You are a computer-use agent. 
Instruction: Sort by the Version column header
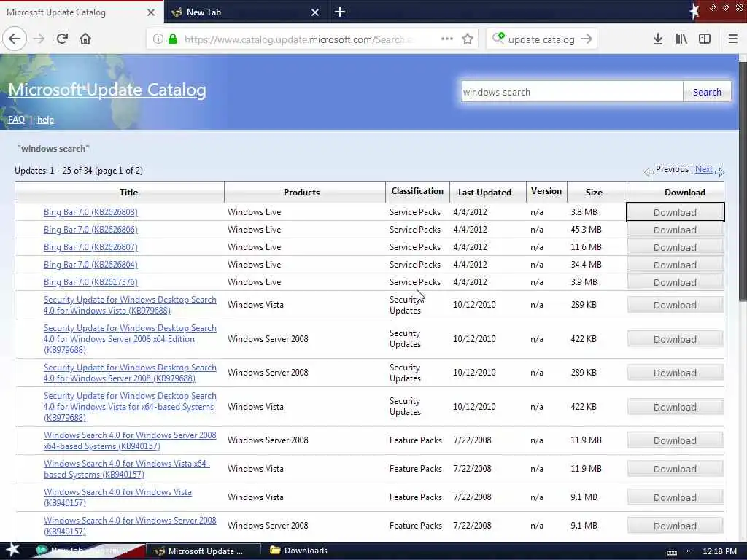pos(546,191)
